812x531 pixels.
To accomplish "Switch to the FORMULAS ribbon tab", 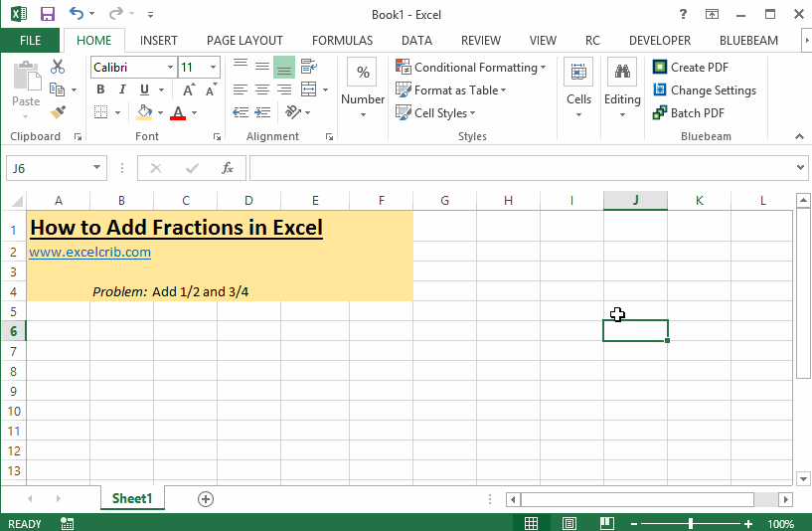I will (x=342, y=41).
